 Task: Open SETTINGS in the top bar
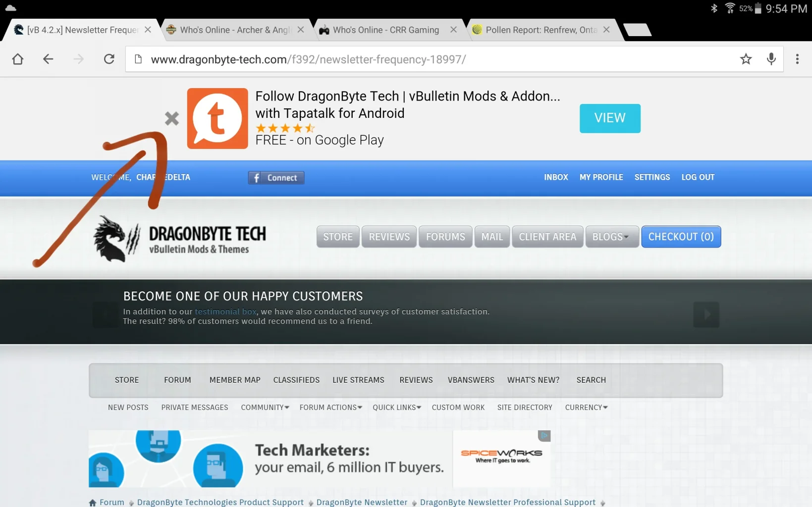pos(652,177)
